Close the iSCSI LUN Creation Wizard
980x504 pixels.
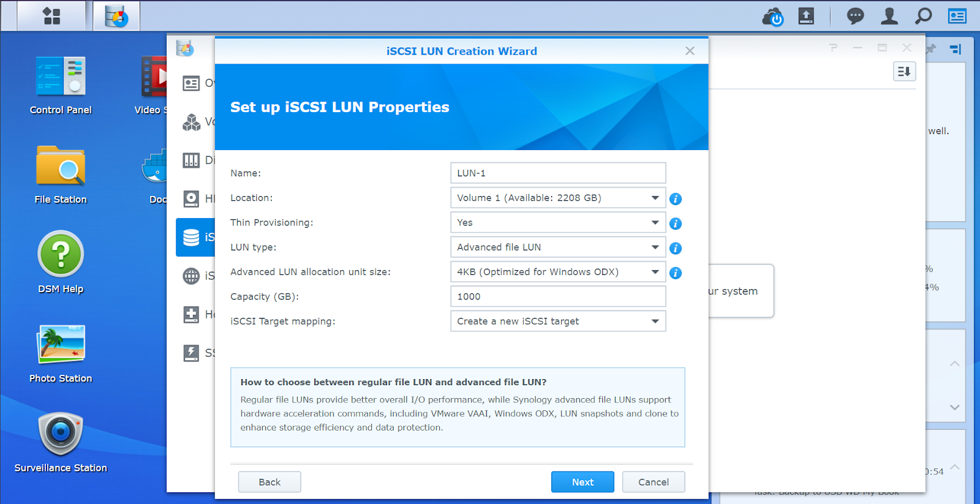(690, 51)
